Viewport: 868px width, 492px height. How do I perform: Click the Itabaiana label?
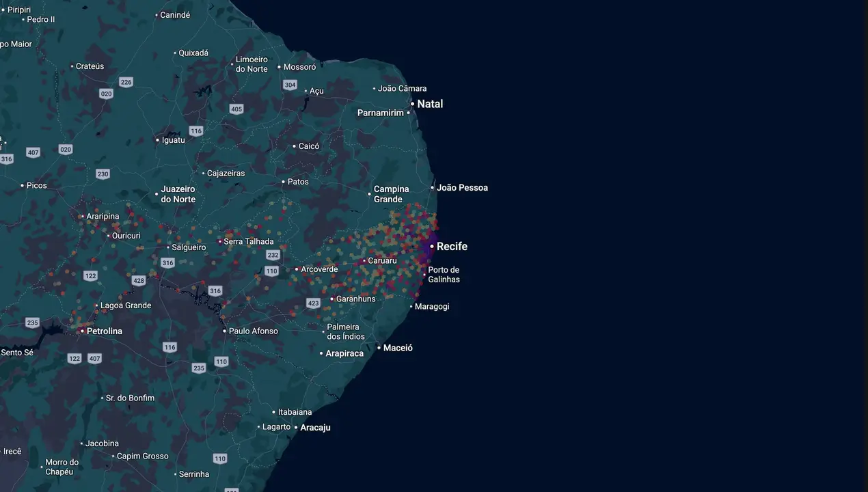point(295,413)
